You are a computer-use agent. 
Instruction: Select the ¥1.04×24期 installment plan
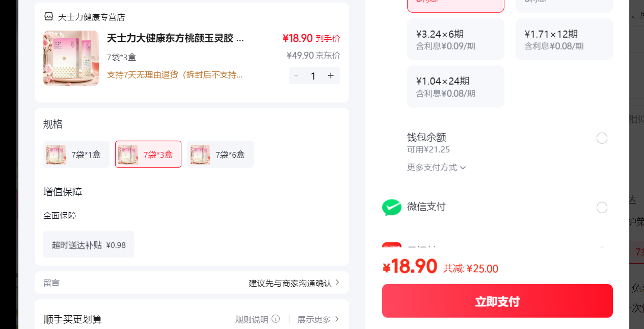[455, 86]
